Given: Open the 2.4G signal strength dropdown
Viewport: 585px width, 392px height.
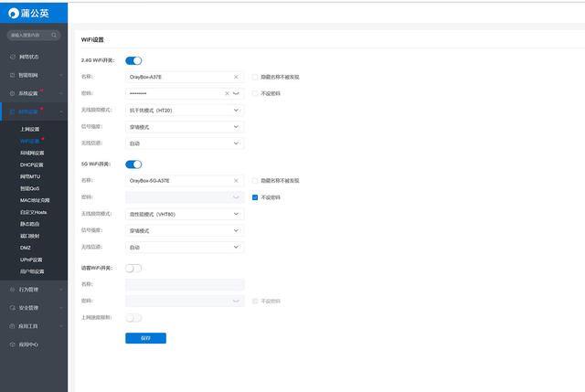Looking at the screenshot, I should (x=185, y=127).
